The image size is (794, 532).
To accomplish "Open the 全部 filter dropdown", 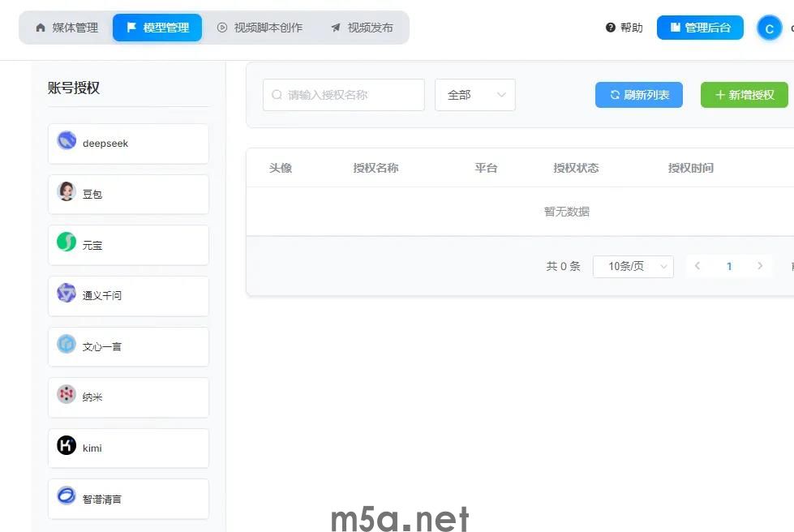I will point(475,95).
